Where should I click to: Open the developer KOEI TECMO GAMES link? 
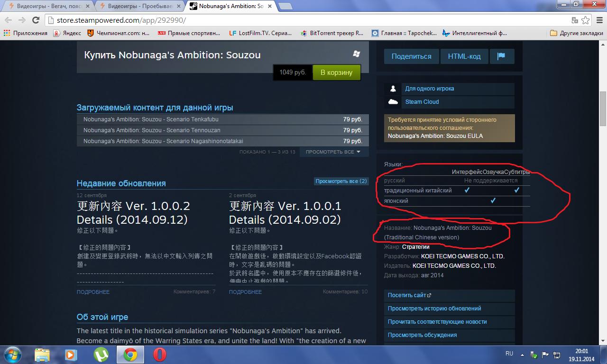463,256
